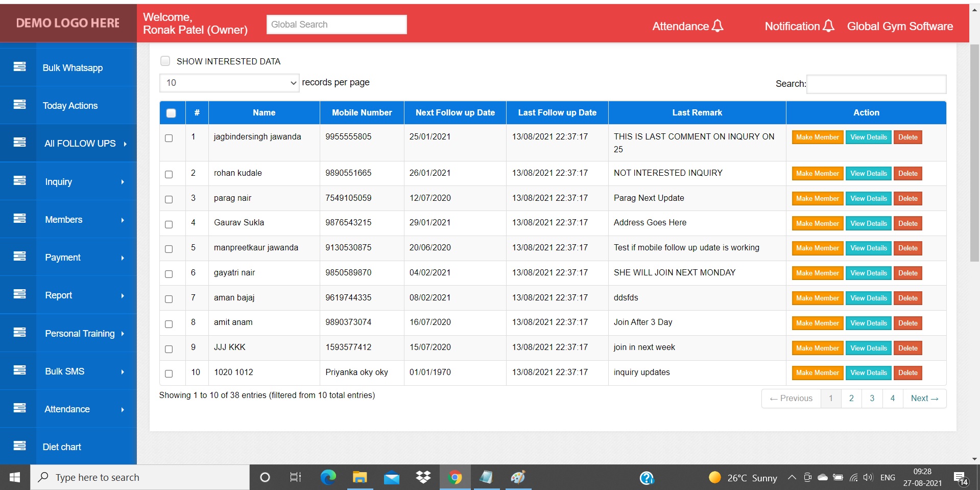Open the records per page dropdown

pyautogui.click(x=229, y=82)
